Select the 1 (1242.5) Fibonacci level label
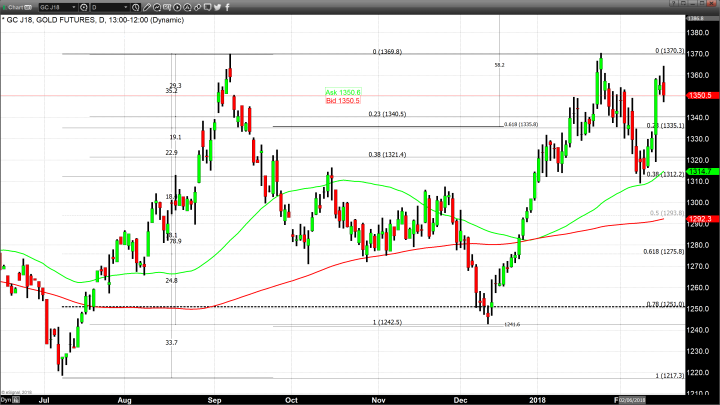 click(x=388, y=322)
